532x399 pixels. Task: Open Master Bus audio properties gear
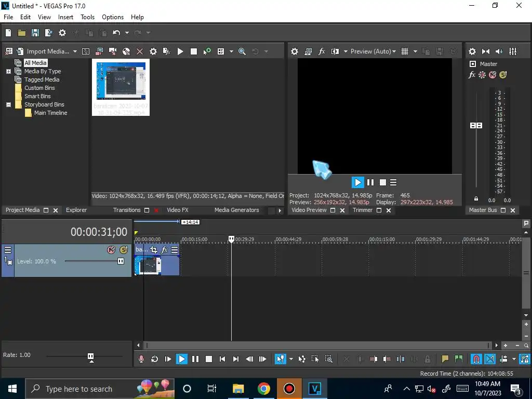pos(472,51)
